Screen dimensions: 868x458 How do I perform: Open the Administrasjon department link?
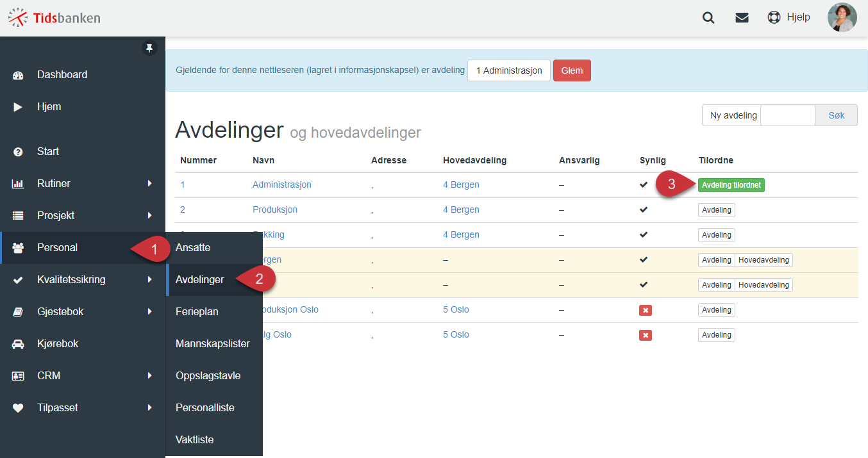[x=282, y=184]
